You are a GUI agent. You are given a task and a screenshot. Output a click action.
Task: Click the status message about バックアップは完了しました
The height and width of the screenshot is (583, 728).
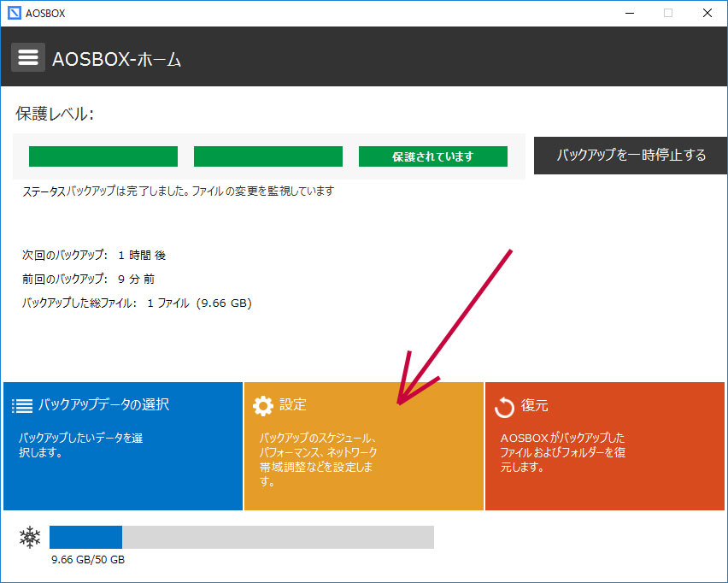tap(179, 191)
